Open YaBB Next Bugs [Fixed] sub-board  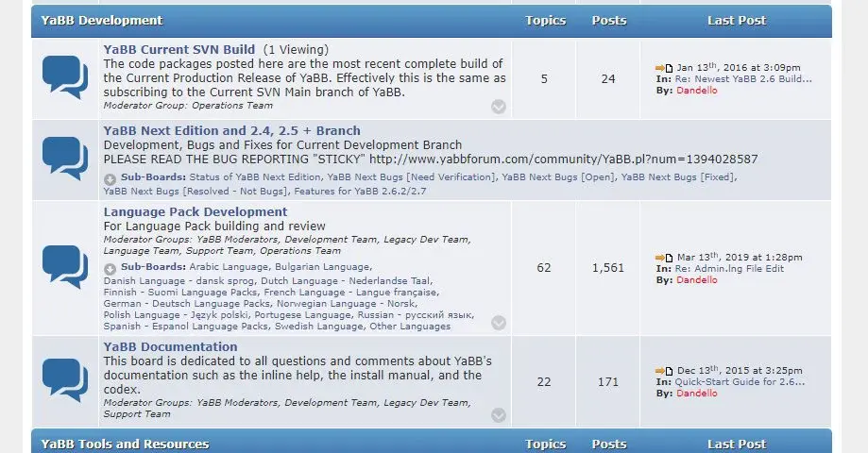(x=678, y=177)
